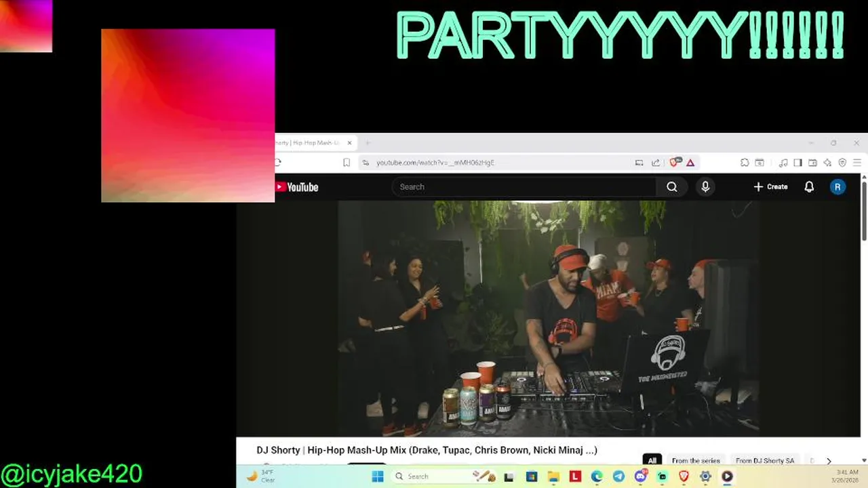This screenshot has width=868, height=488.
Task: Click the DJ Shorty Hip-Hop Mash-Up Mix title
Action: coord(427,450)
